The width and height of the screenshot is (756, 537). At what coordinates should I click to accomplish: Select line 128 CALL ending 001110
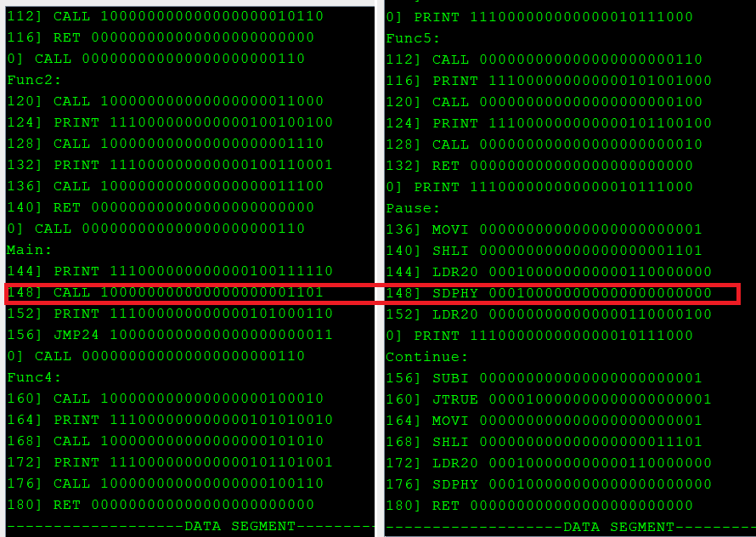point(165,144)
